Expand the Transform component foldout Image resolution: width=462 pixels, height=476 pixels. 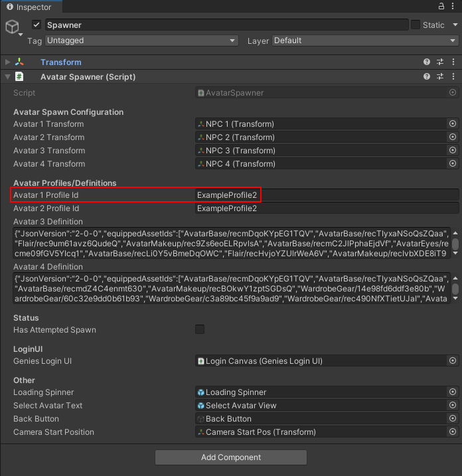click(x=8, y=62)
